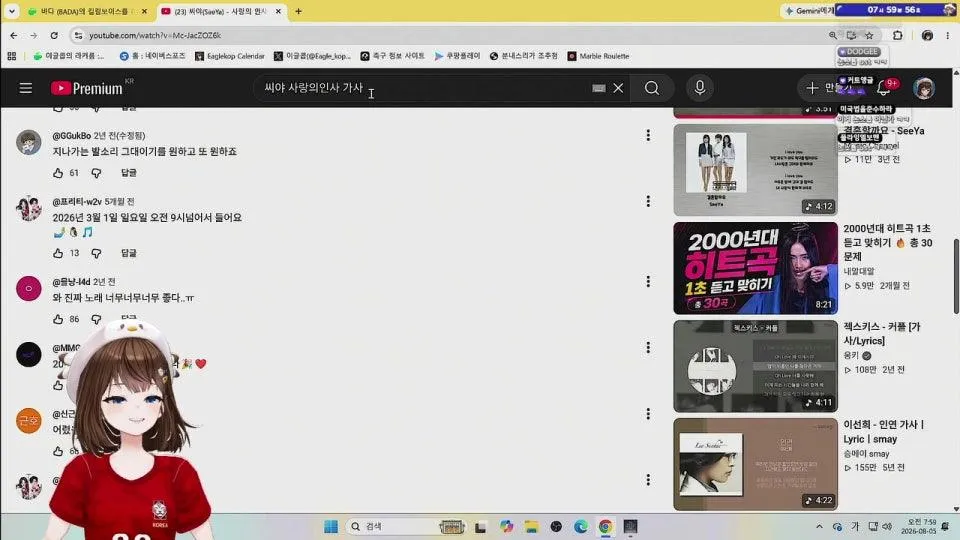Open the on-screen keyboard icon in search box
This screenshot has width=960, height=540.
(599, 88)
